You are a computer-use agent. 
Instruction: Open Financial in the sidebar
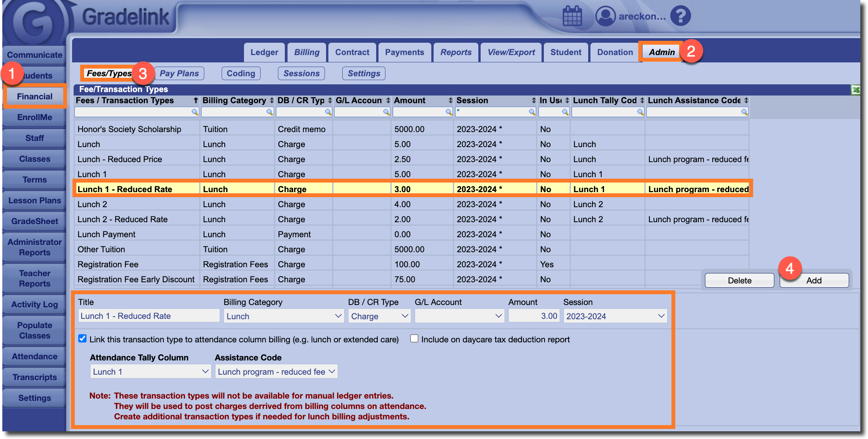[x=35, y=97]
